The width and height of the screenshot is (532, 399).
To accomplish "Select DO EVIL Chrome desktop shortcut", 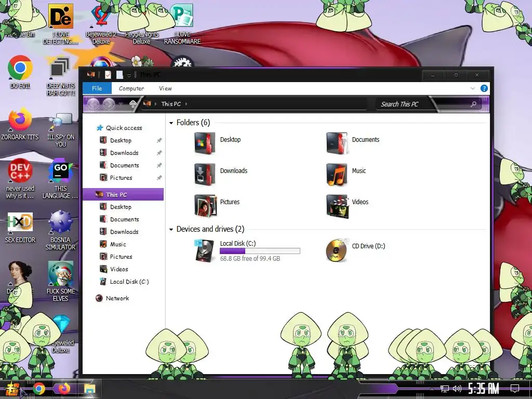I will pos(20,72).
